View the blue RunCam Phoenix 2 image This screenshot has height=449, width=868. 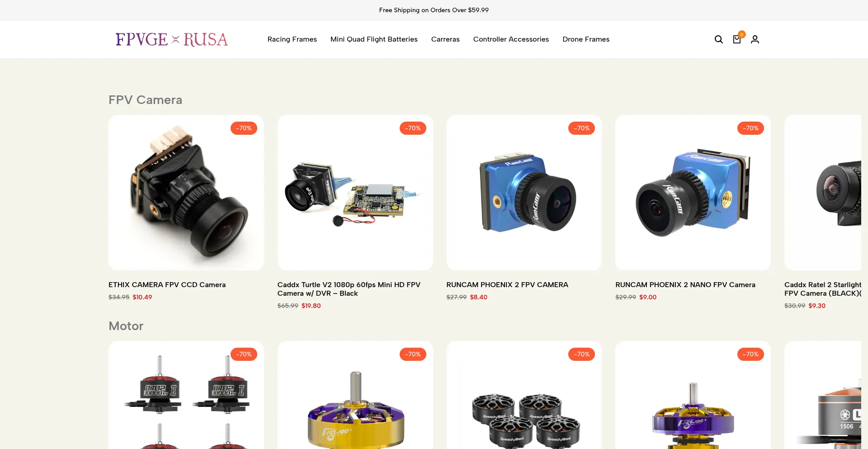click(x=524, y=193)
